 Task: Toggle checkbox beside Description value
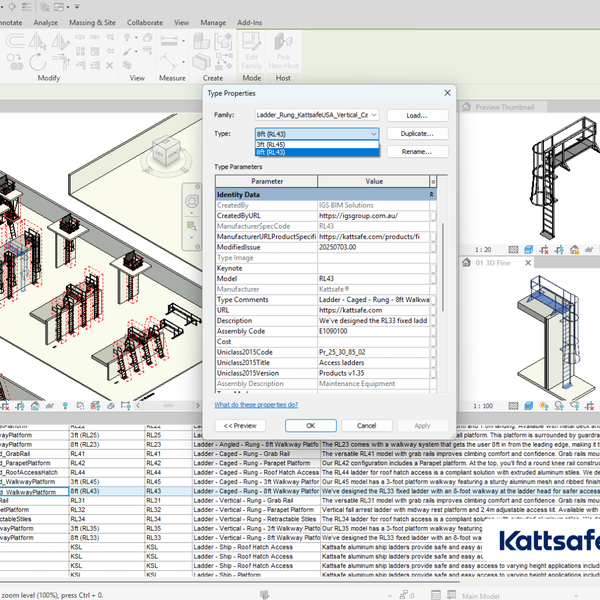pyautogui.click(x=433, y=321)
